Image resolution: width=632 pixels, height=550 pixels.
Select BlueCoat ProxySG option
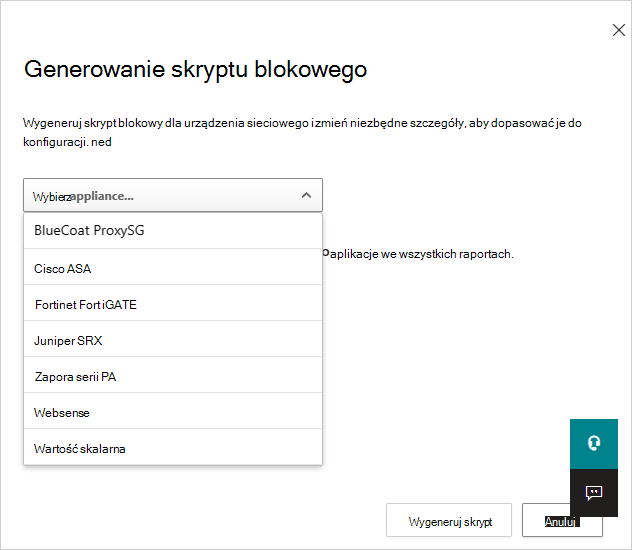pyautogui.click(x=173, y=230)
